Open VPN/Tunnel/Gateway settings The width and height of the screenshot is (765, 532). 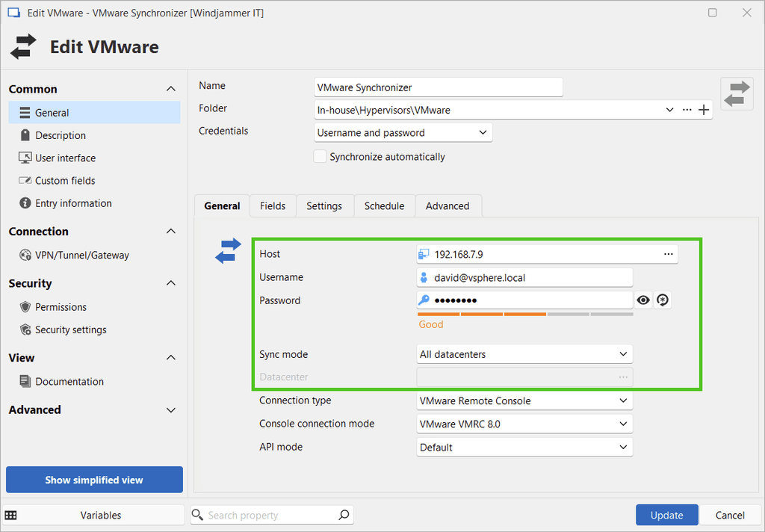click(81, 256)
